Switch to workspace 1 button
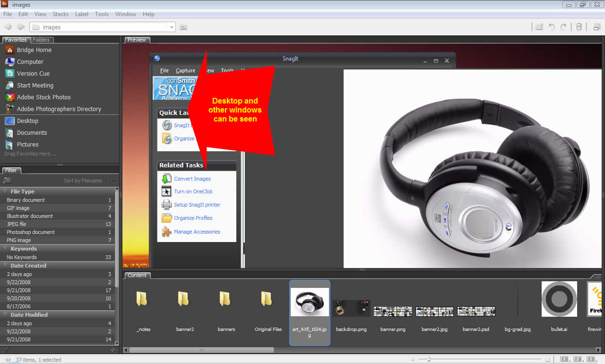The width and height of the screenshot is (605, 364). (x=564, y=360)
